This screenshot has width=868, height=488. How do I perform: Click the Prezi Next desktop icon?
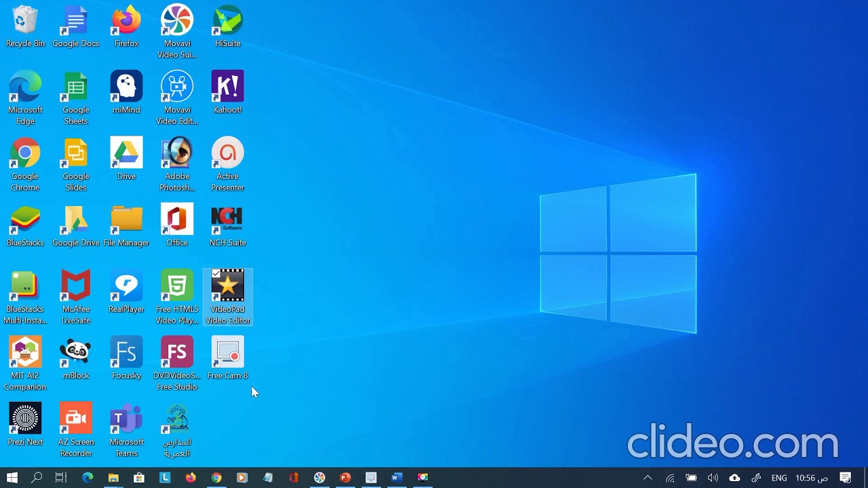[25, 425]
